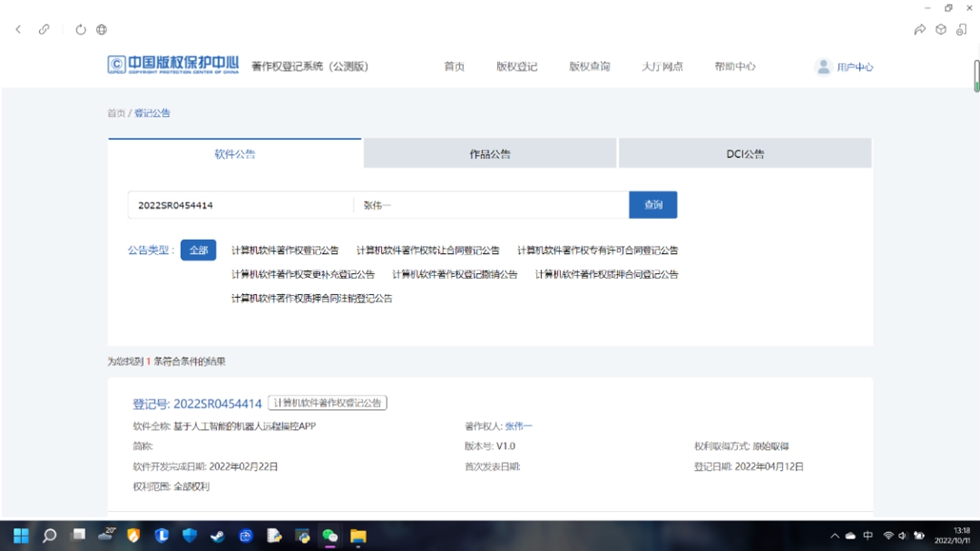Switch to the 作品公告 tab
This screenshot has width=980, height=551.
click(x=490, y=154)
